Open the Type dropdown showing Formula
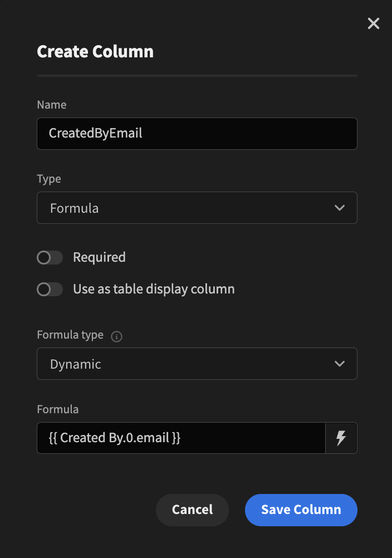 pyautogui.click(x=197, y=208)
